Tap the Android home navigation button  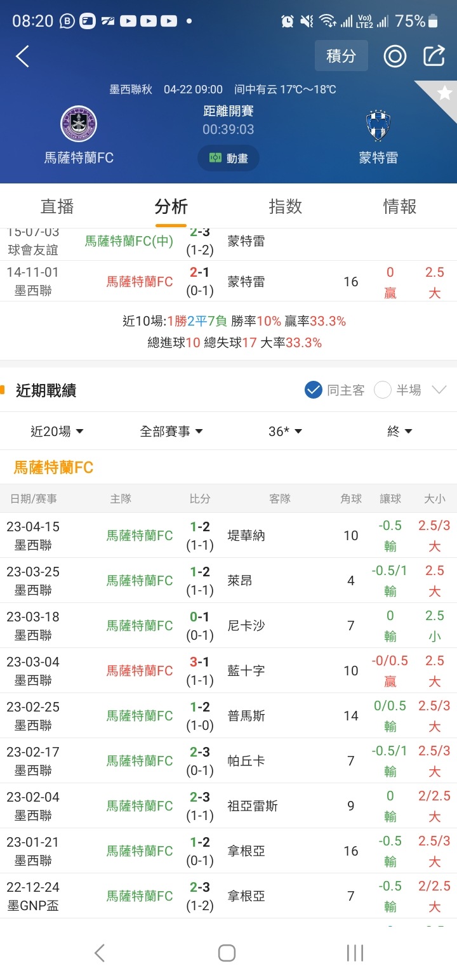click(227, 952)
